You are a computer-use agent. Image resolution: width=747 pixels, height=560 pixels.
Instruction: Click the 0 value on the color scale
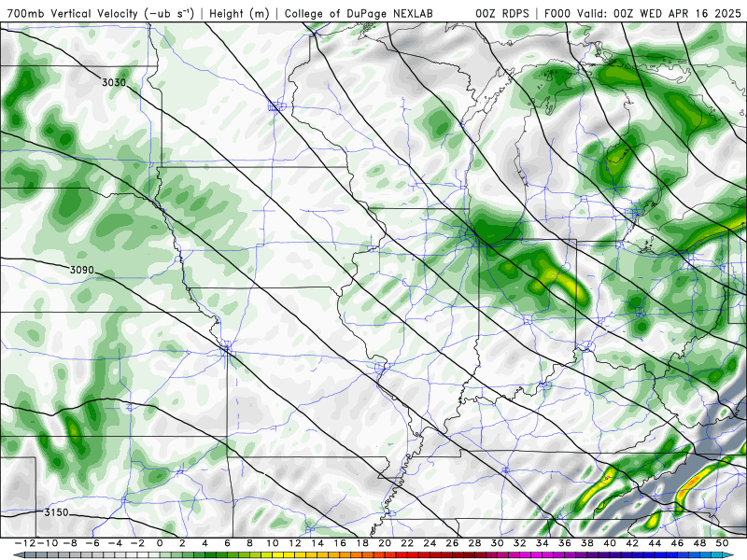(160, 543)
